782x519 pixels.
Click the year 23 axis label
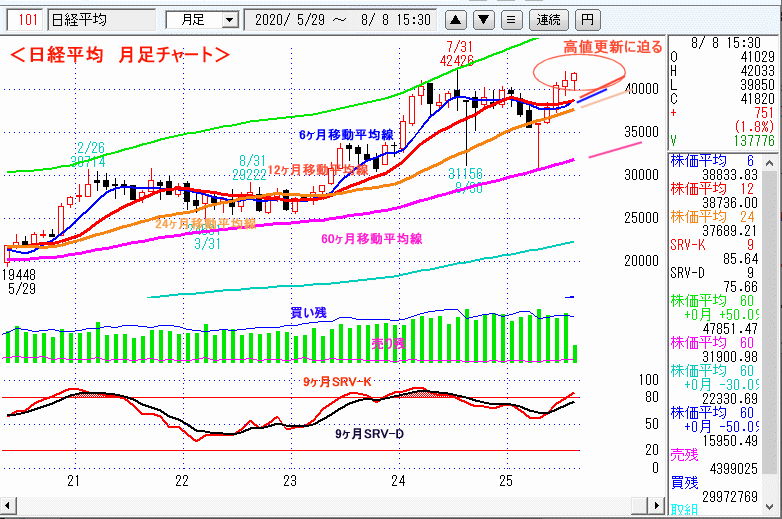tap(290, 481)
